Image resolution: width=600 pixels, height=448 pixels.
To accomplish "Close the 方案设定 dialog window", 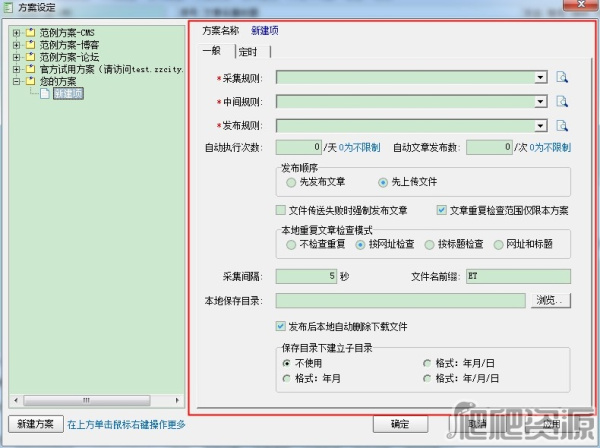I will [581, 5].
